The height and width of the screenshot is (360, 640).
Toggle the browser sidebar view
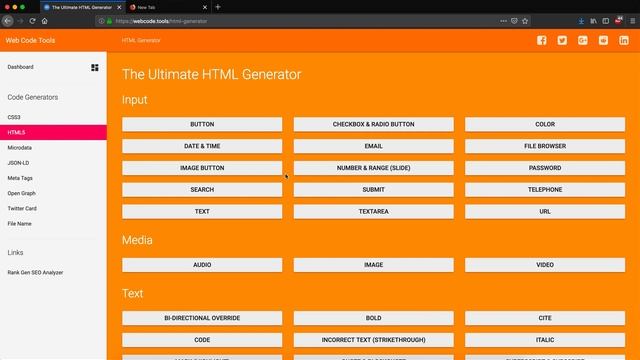pyautogui.click(x=606, y=21)
